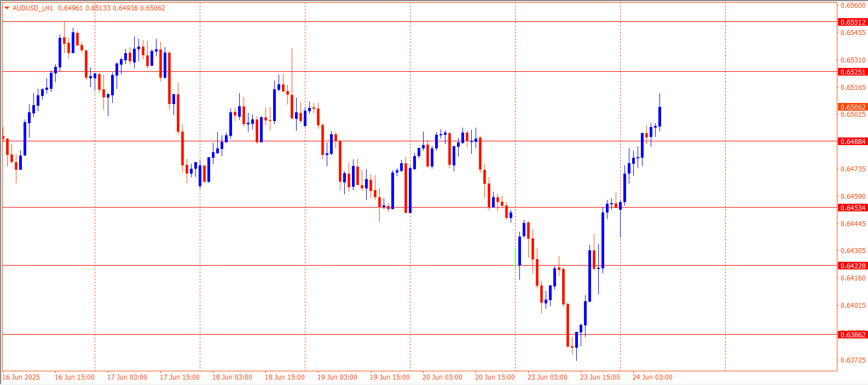Click the 0.63725 price scale value
Viewport: 868px width, 385px height.
pos(853,360)
